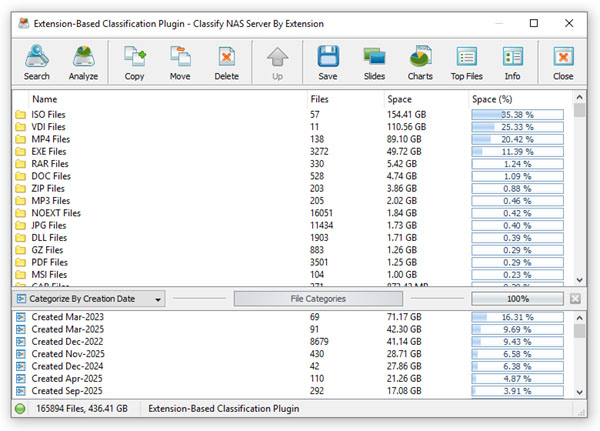Click category icon of Created Mar-2023 row
Image resolution: width=600 pixels, height=431 pixels.
[x=21, y=317]
